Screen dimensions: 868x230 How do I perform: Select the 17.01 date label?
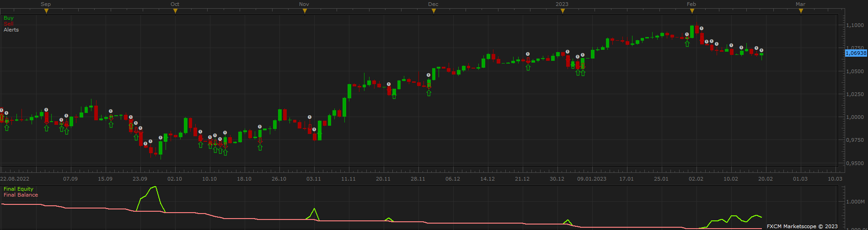627,179
